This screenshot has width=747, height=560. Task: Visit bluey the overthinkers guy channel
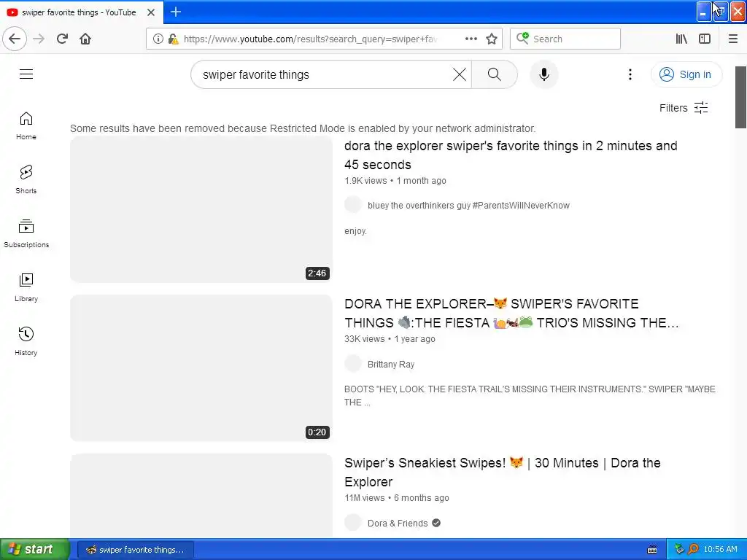click(x=469, y=205)
